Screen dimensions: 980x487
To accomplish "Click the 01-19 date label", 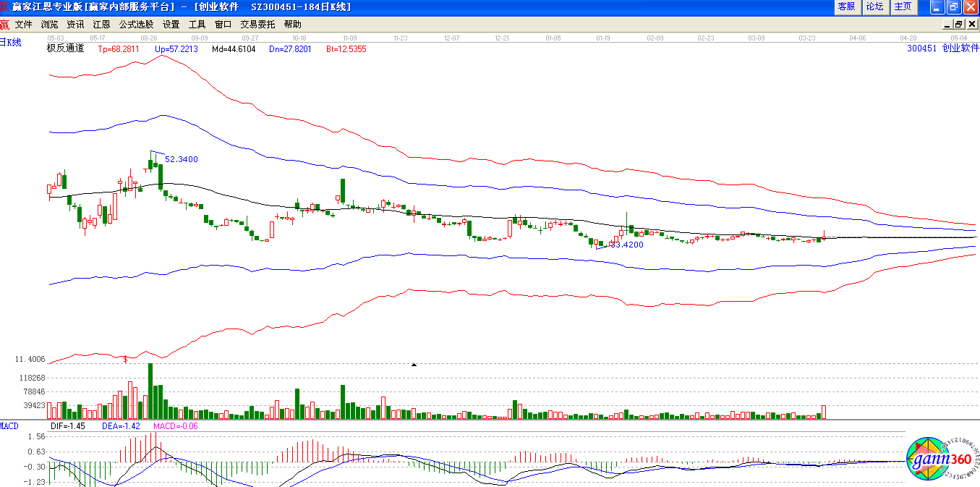I will pos(603,37).
